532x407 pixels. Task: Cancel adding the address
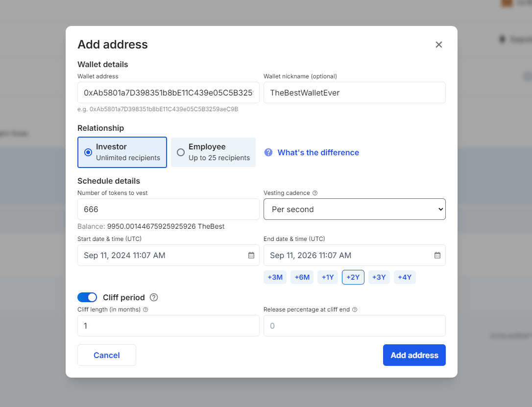pos(106,355)
